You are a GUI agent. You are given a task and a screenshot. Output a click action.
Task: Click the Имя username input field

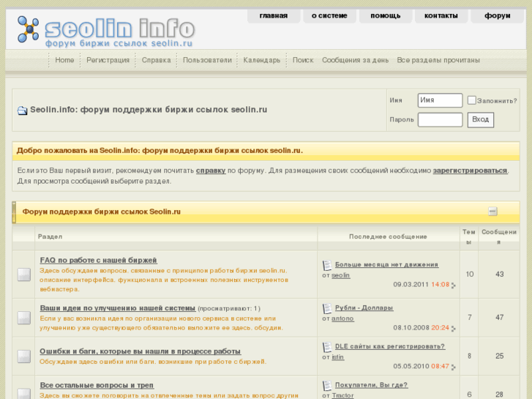pyautogui.click(x=440, y=100)
